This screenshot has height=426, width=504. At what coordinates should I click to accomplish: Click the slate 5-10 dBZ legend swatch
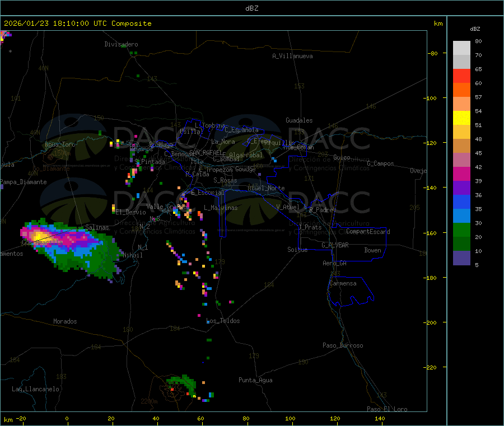(x=461, y=258)
